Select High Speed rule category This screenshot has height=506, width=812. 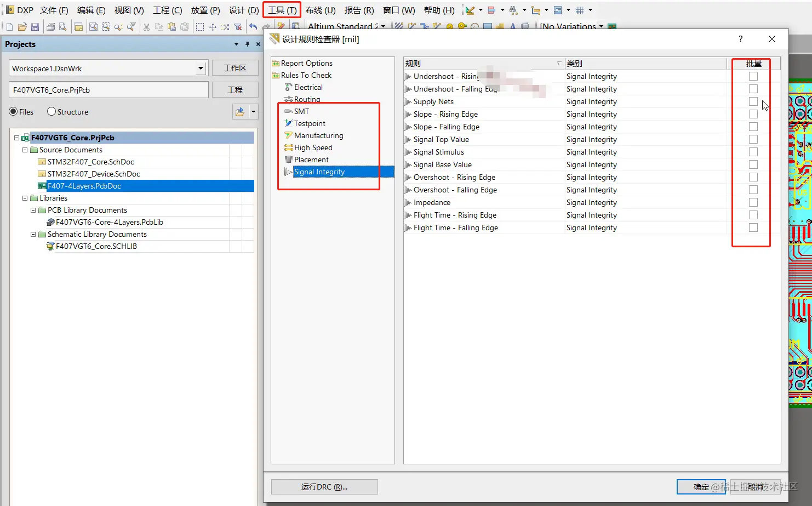tap(313, 147)
